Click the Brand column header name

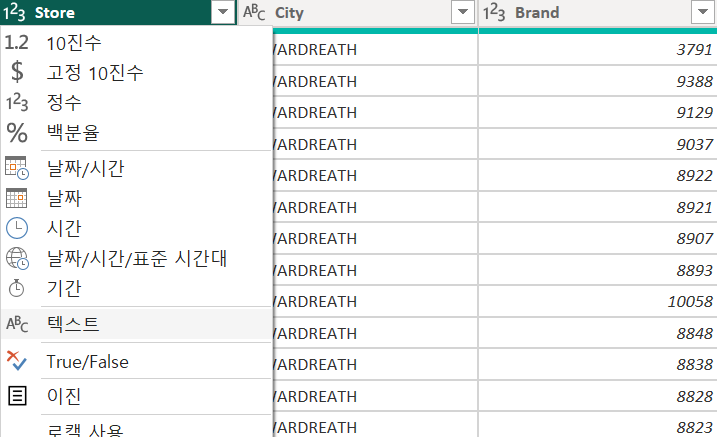point(537,12)
